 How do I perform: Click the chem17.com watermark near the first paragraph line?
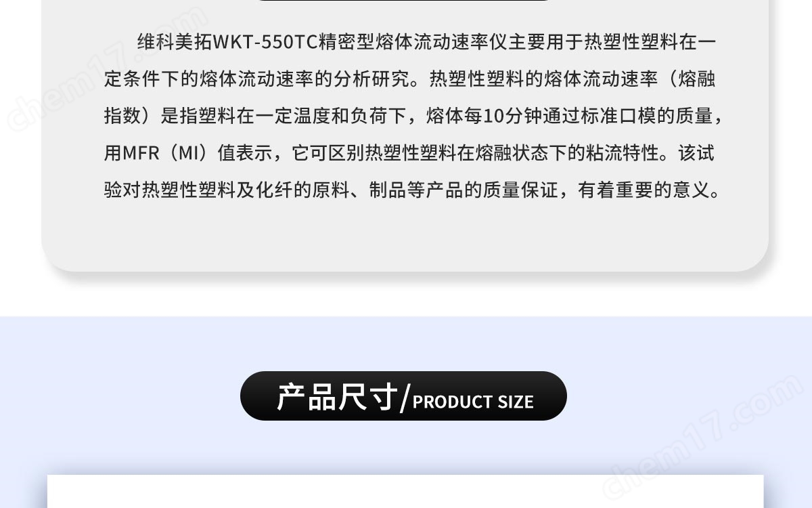(x=108, y=68)
